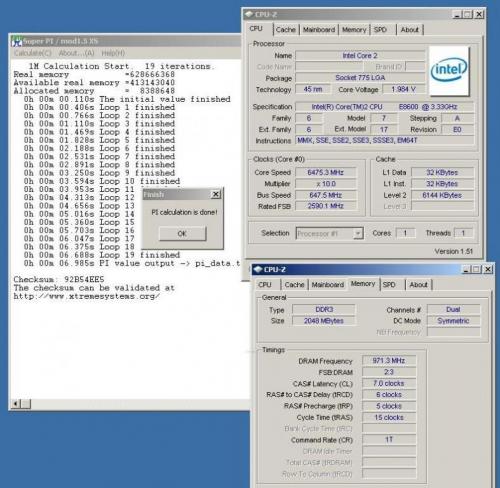
Task: Switch to the Mainboard tab in the top CPU-Z window
Action: point(319,30)
